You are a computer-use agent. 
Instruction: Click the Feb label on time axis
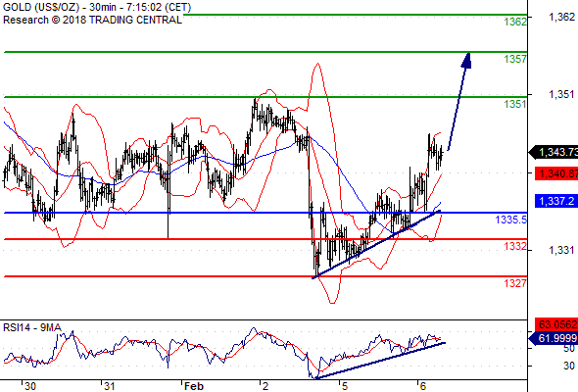pos(194,386)
